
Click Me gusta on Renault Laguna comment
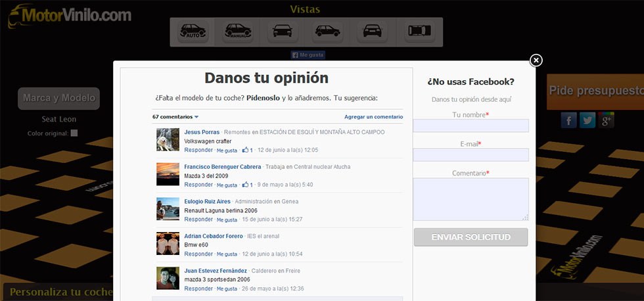[227, 220]
